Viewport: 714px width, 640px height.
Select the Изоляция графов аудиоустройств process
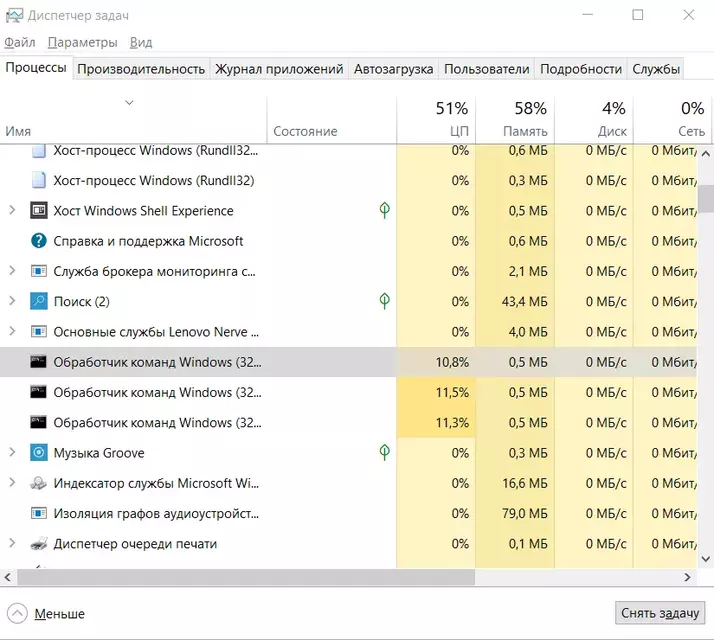coord(348,513)
